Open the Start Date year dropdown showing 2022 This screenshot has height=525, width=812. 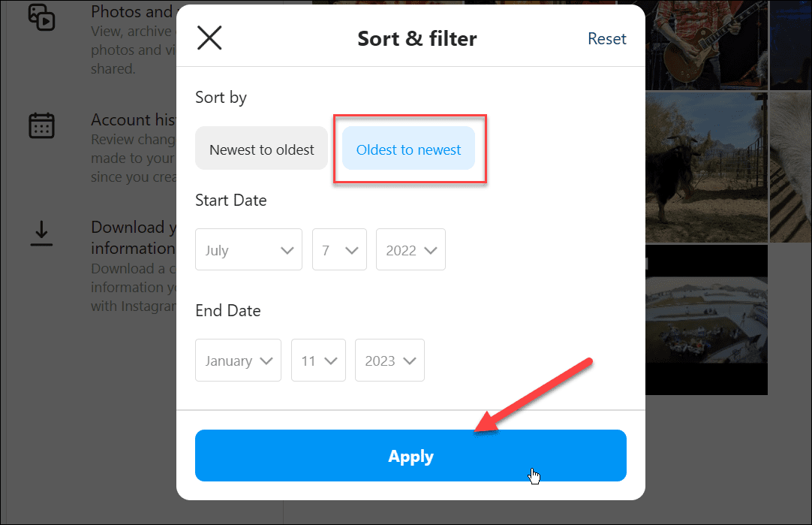click(411, 250)
